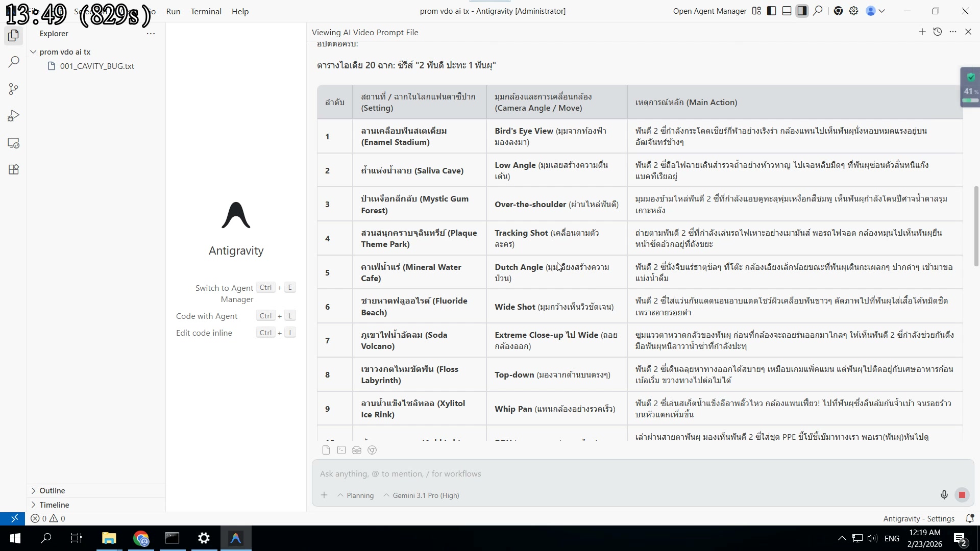Open past conversations history icon
Image resolution: width=980 pixels, height=551 pixels.
click(937, 32)
